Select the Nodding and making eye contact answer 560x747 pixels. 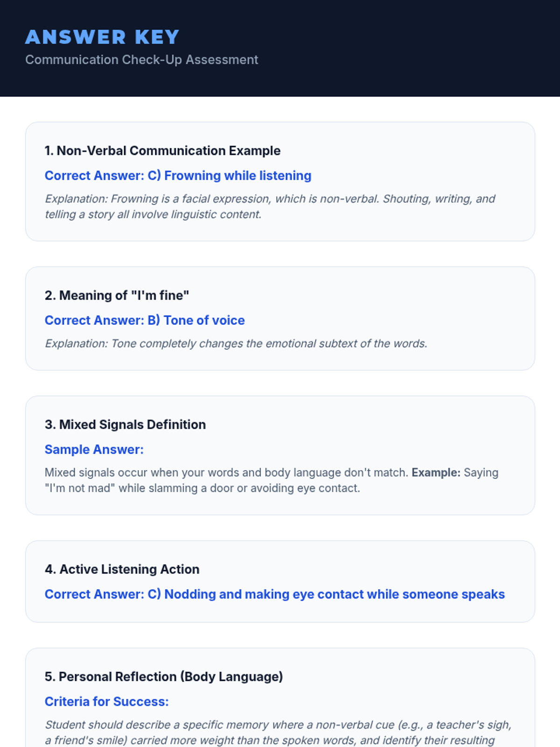(x=274, y=594)
